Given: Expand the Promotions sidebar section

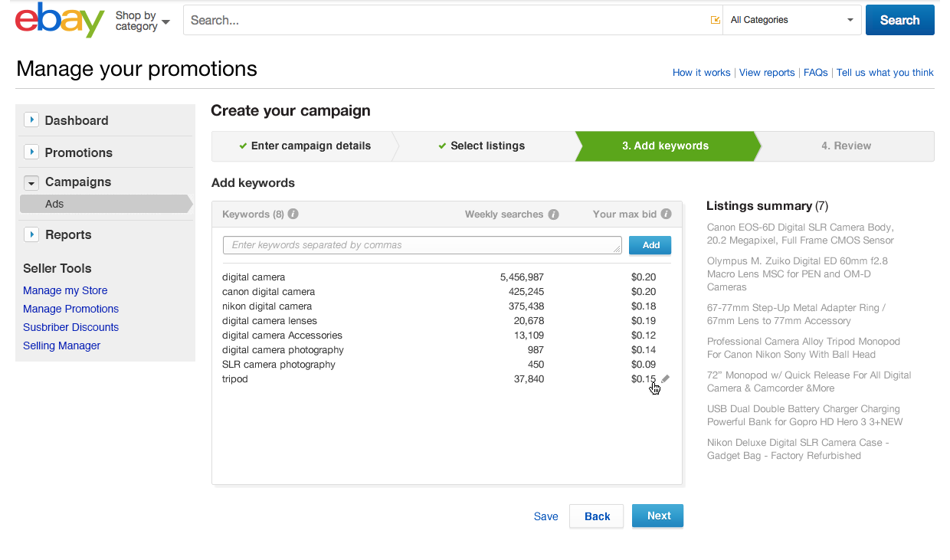Looking at the screenshot, I should 31,152.
